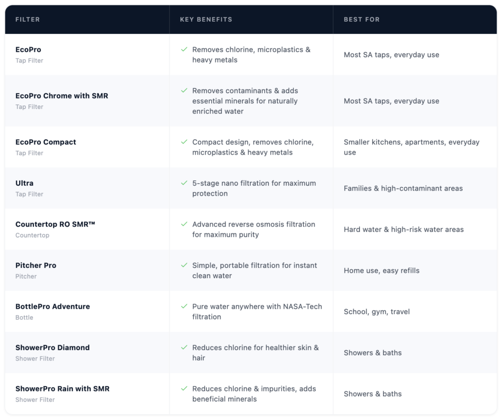The image size is (504, 420).
Task: Click the checkmark in the EcoPro Compact row
Action: (184, 142)
